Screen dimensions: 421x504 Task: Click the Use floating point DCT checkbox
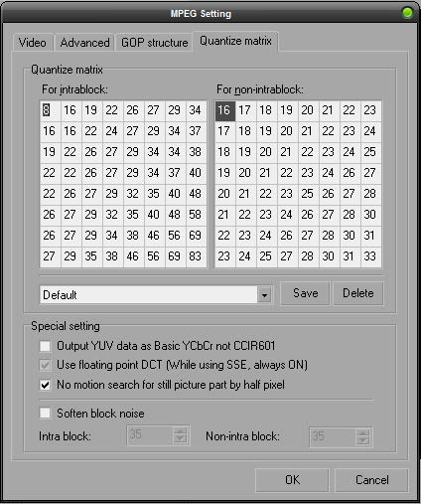[x=45, y=365]
